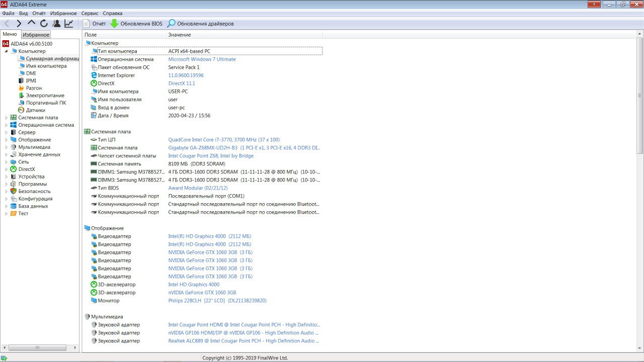
Task: Click the Back navigation arrow
Action: coord(7,24)
